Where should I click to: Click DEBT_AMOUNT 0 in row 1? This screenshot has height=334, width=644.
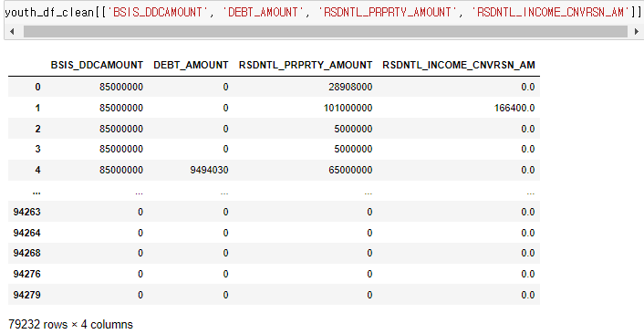click(225, 108)
